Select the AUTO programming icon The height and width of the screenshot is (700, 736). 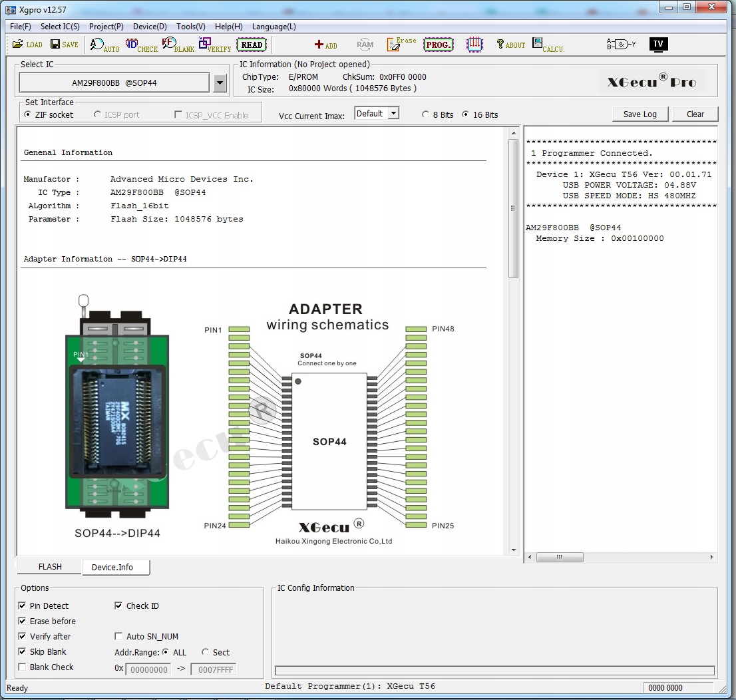103,45
